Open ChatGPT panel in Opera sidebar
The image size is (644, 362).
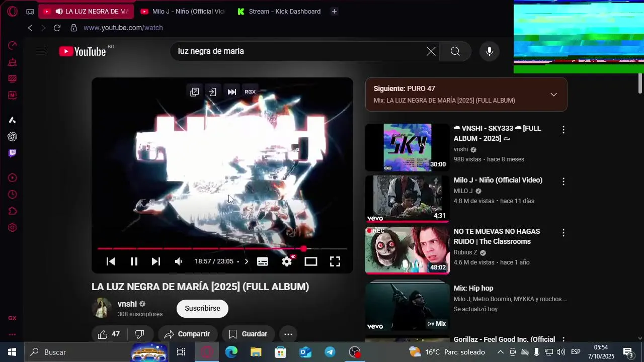pyautogui.click(x=13, y=137)
